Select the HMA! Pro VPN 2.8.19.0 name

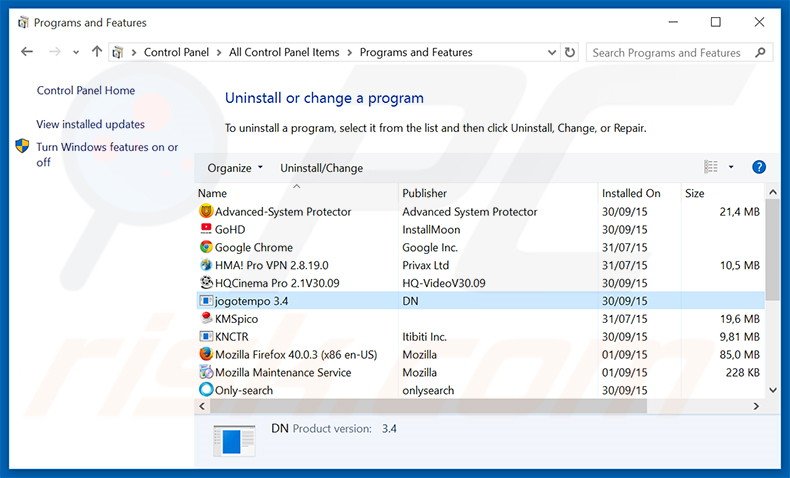point(272,265)
